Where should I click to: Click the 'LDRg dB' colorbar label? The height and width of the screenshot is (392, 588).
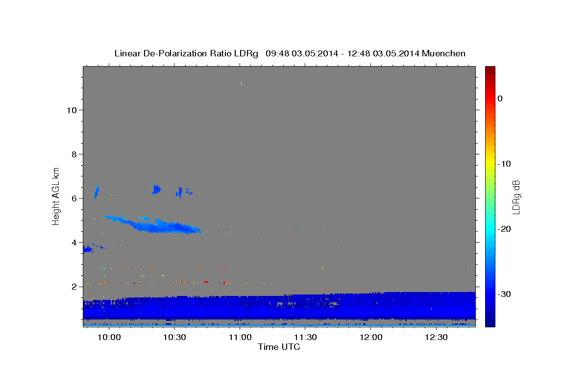click(x=515, y=196)
